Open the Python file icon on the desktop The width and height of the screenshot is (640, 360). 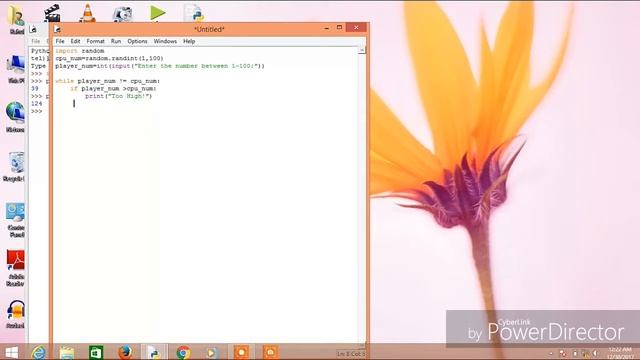193,13
